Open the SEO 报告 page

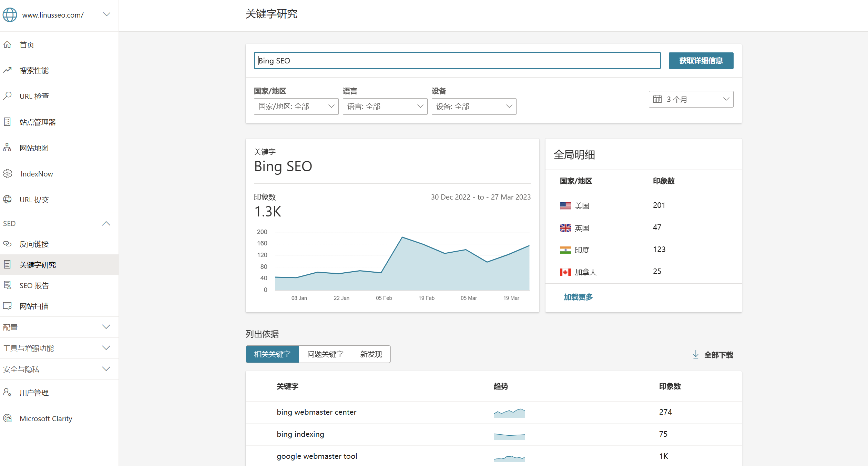pos(34,285)
